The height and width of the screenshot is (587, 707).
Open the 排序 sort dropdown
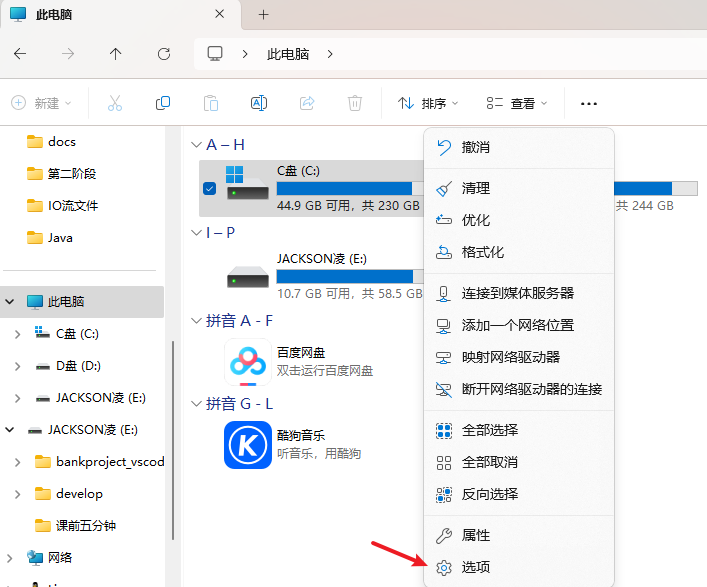pyautogui.click(x=428, y=103)
